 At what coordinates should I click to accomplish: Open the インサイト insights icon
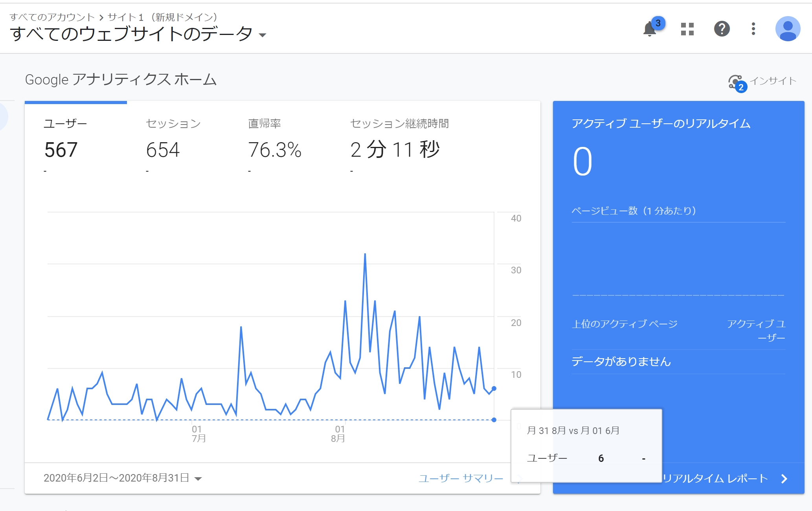click(x=736, y=82)
